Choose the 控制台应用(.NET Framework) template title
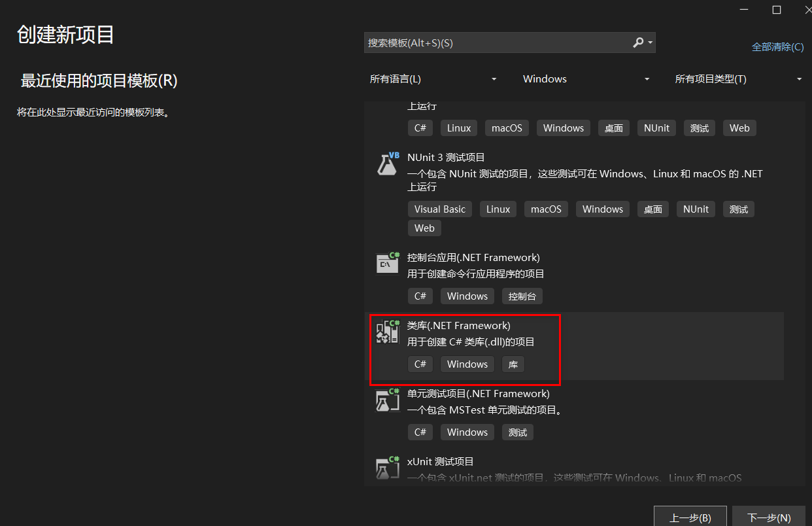 point(473,257)
